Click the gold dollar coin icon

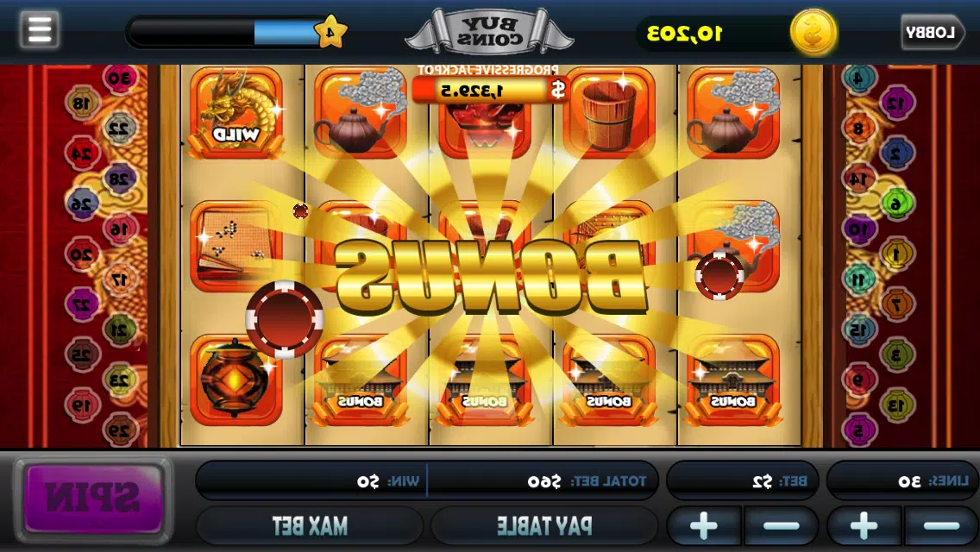tap(814, 33)
